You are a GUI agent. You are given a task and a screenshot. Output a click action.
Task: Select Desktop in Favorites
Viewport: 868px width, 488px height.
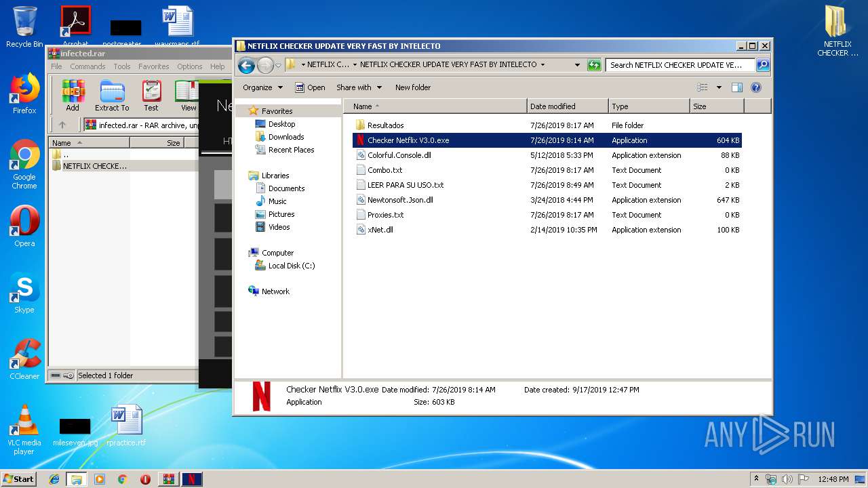[x=281, y=124]
